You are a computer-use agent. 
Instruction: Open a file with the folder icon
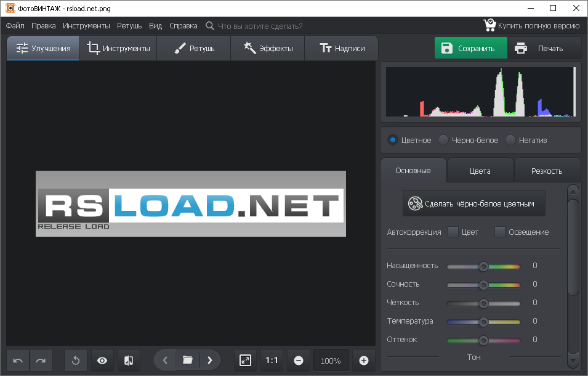click(x=188, y=361)
